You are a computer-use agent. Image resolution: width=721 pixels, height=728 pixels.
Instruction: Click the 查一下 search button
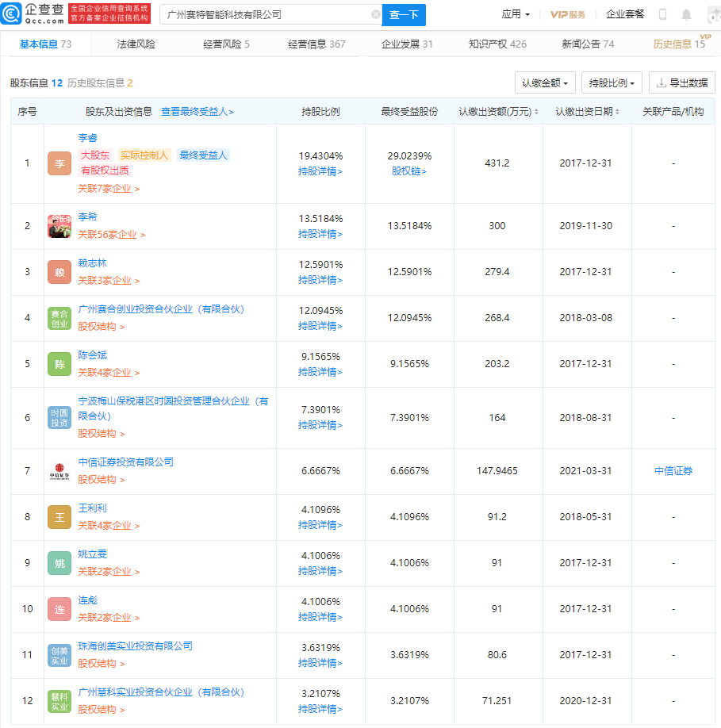404,15
